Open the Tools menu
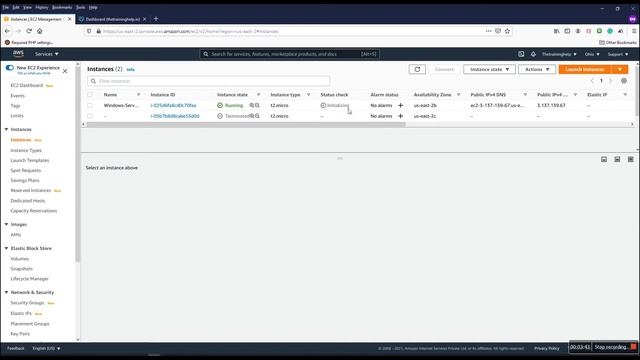Screen dimensions: 640x360 point(80,7)
